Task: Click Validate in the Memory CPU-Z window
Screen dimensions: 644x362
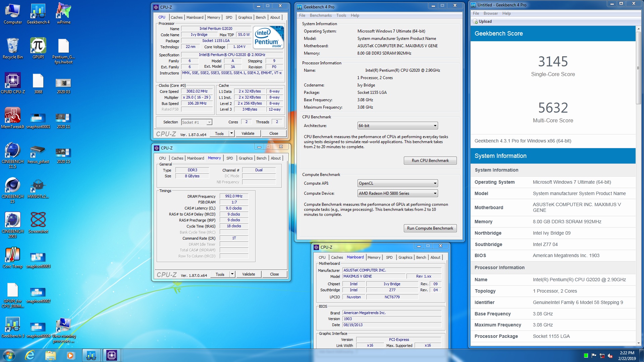Action: tap(249, 274)
